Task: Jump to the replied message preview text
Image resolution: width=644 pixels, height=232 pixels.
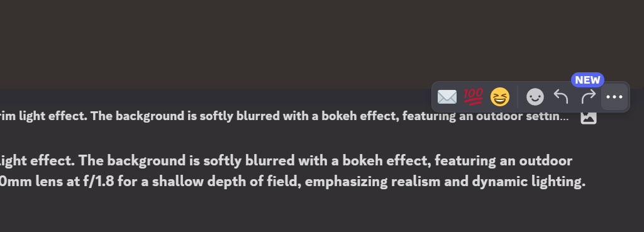Action: point(284,116)
